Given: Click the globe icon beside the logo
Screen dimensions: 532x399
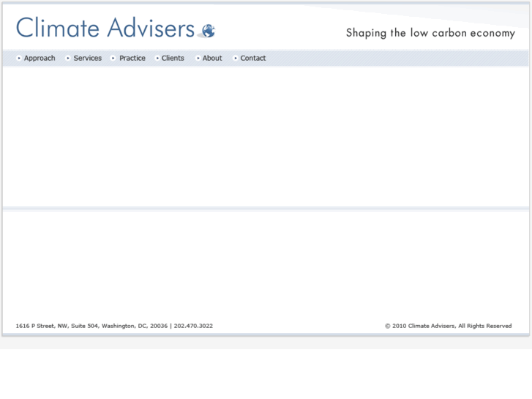Looking at the screenshot, I should 207,31.
